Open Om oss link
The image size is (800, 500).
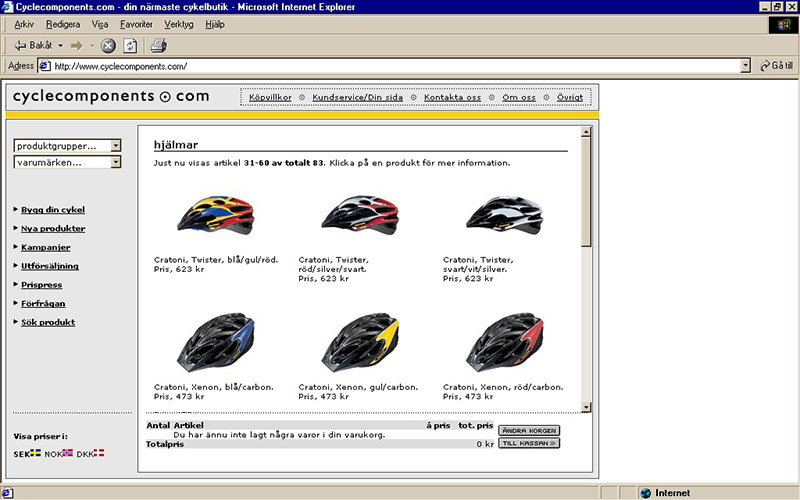click(x=519, y=97)
